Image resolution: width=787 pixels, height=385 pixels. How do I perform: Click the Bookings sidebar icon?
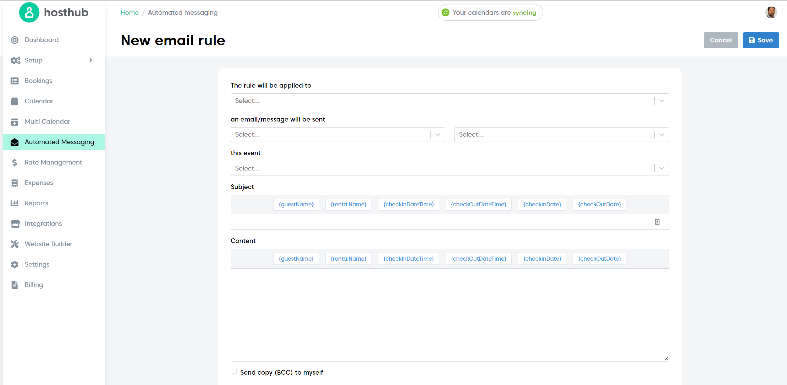click(x=15, y=81)
